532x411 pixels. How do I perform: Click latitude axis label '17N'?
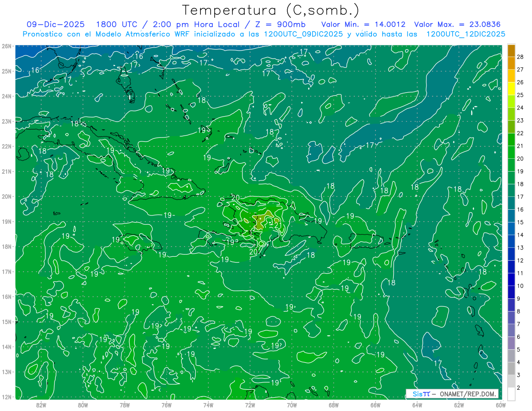tap(7, 271)
